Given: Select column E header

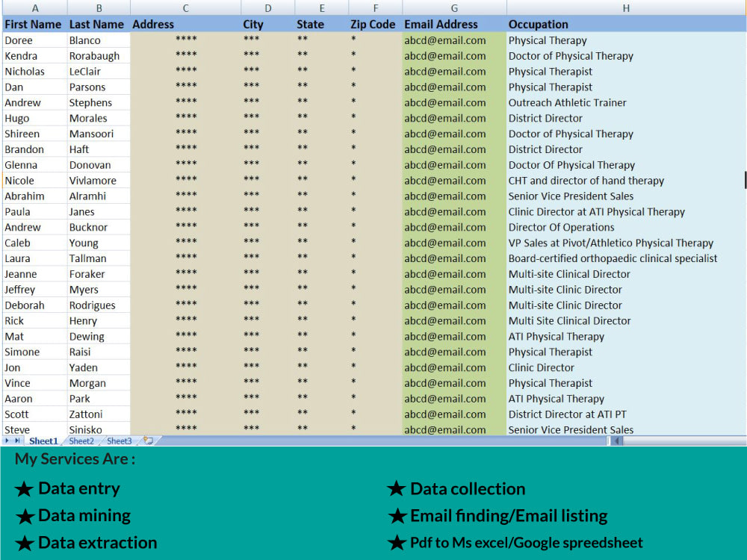Looking at the screenshot, I should 322,8.
